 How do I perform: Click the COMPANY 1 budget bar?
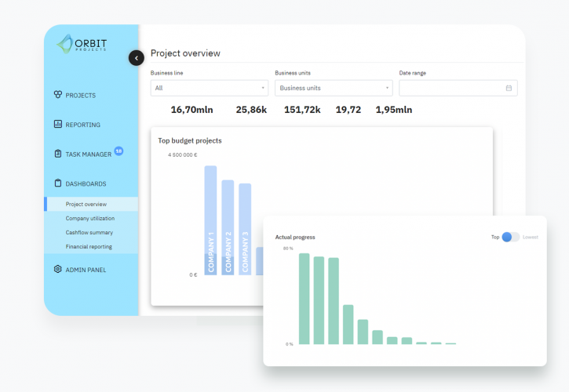[210, 220]
